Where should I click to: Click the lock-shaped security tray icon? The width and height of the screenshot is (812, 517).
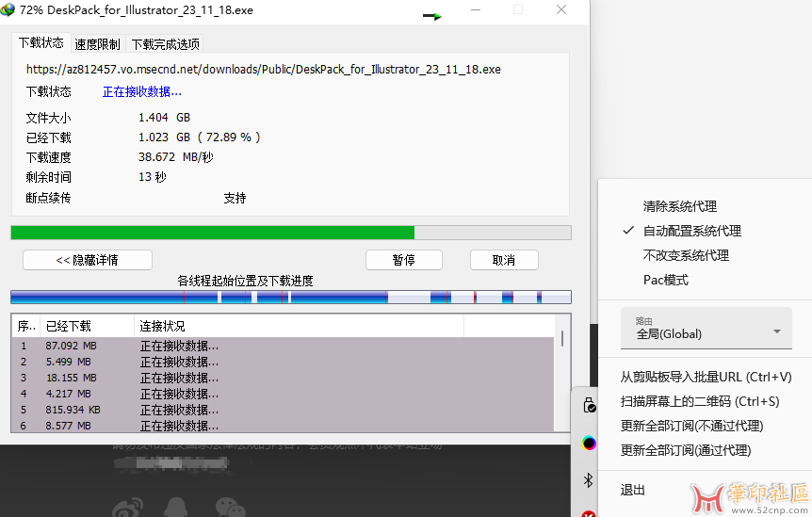[589, 406]
